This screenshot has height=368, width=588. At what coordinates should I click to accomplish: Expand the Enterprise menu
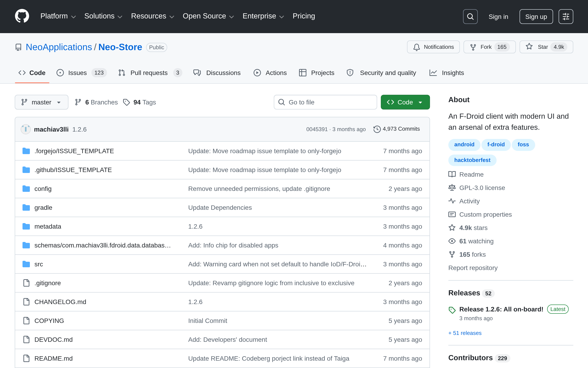click(x=263, y=16)
